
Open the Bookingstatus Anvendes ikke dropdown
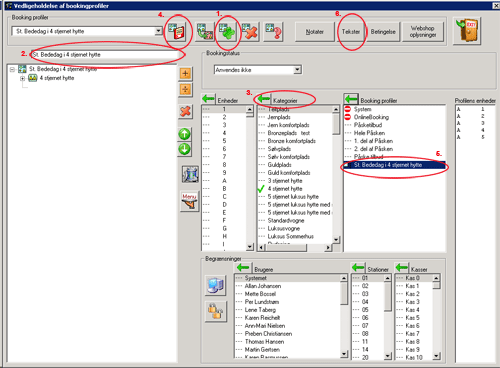click(298, 70)
